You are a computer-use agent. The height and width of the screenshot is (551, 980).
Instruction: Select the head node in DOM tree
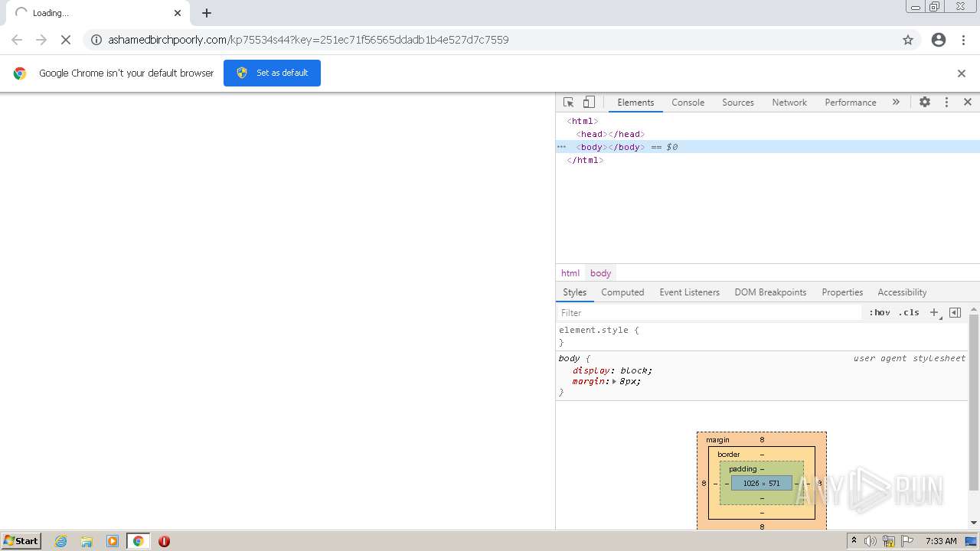tap(610, 134)
